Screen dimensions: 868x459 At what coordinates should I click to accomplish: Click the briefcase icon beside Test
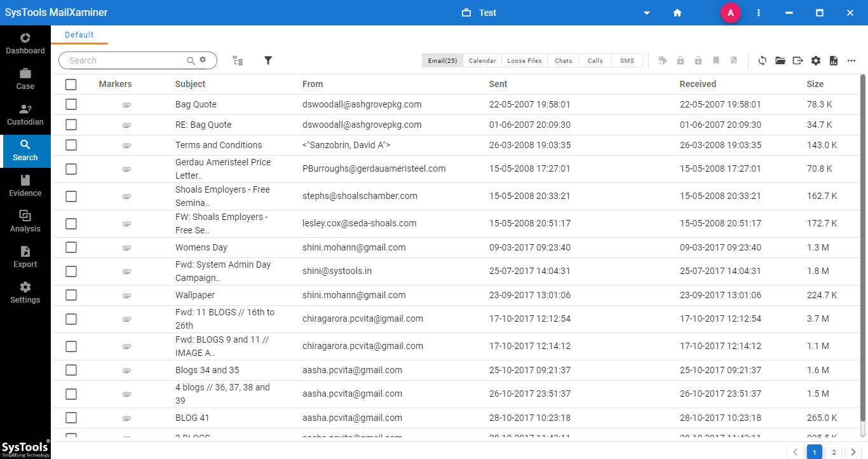(x=466, y=13)
